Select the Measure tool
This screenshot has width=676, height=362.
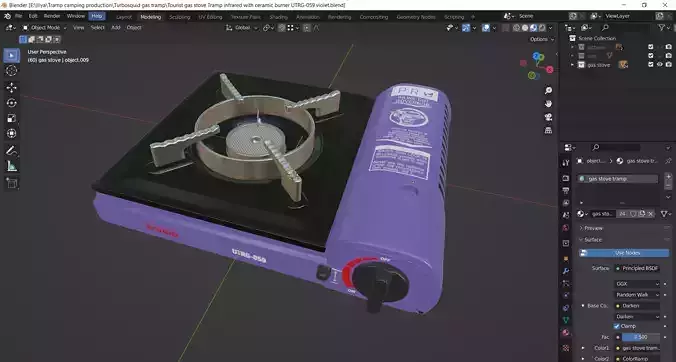[12, 166]
